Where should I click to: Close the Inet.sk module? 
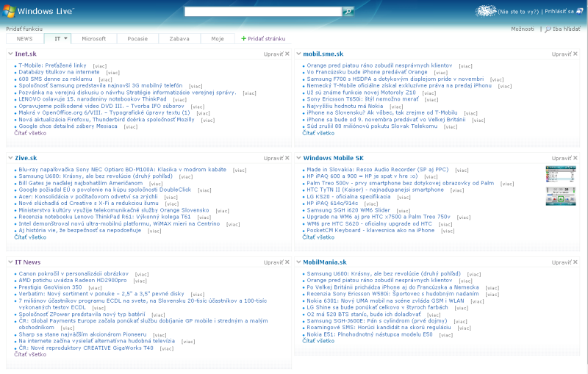click(287, 54)
